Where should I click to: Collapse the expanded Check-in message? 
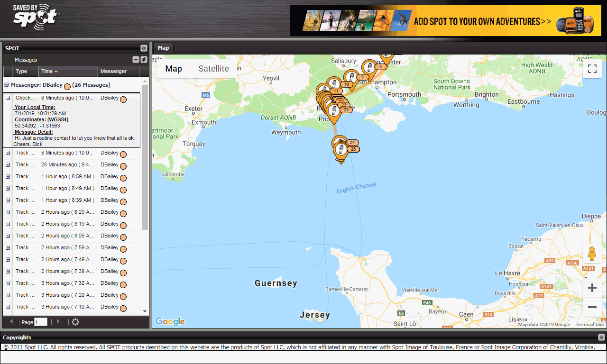8,98
